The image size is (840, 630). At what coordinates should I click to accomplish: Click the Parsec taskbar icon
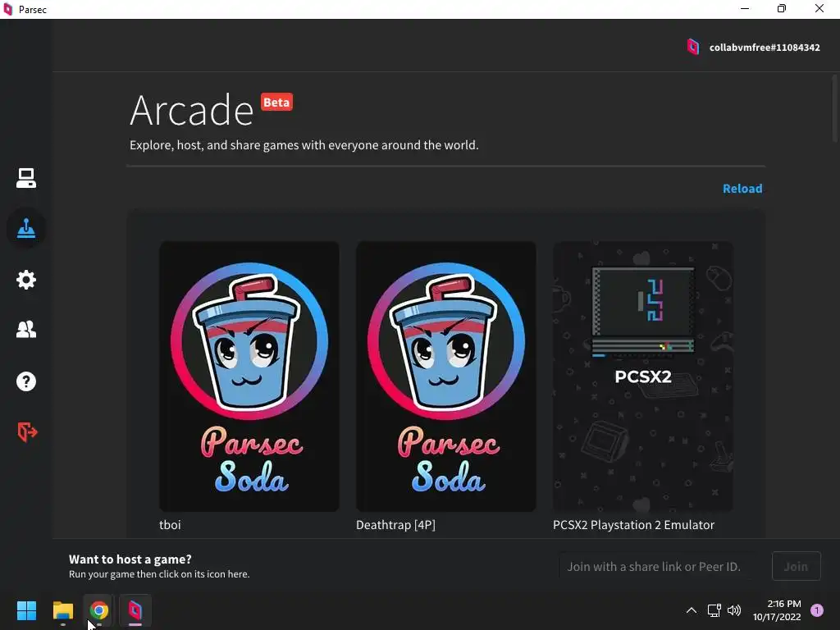coord(135,610)
